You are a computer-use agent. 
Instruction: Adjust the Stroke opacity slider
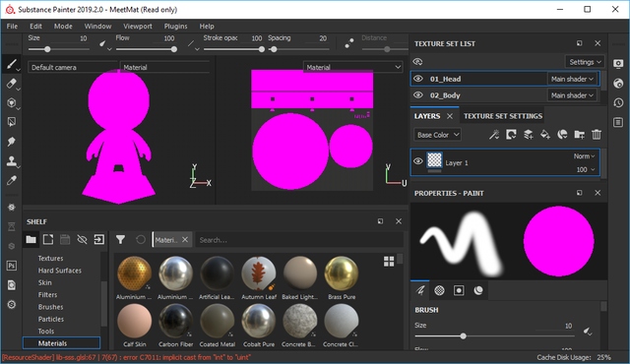[x=234, y=49]
